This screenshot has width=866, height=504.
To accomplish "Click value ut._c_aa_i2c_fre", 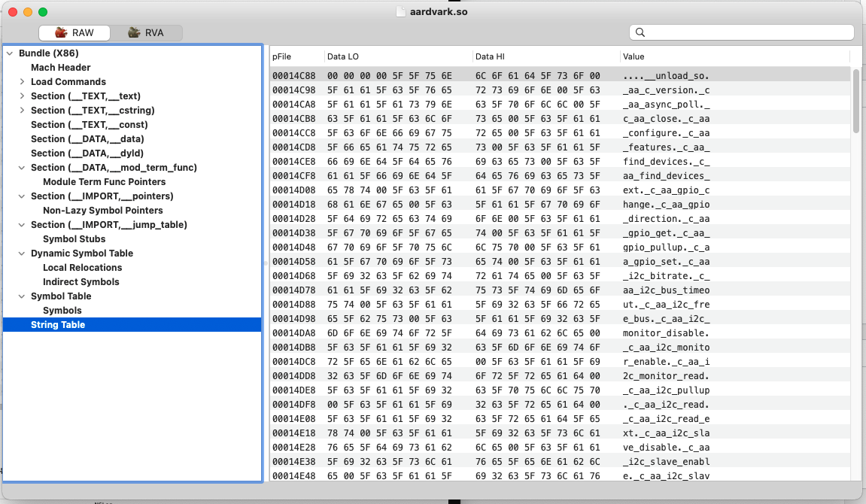I will [x=666, y=305].
